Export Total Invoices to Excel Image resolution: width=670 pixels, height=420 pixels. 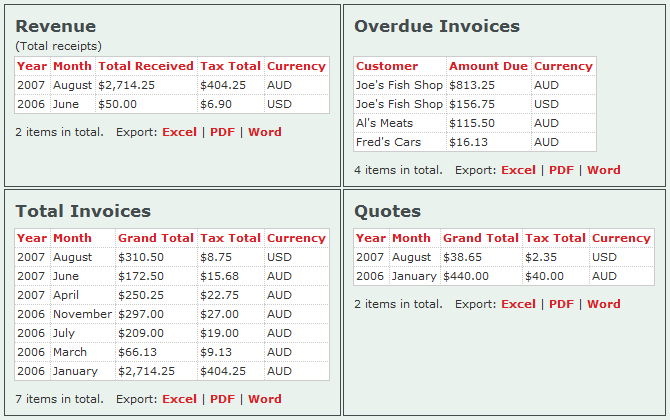pyautogui.click(x=179, y=399)
